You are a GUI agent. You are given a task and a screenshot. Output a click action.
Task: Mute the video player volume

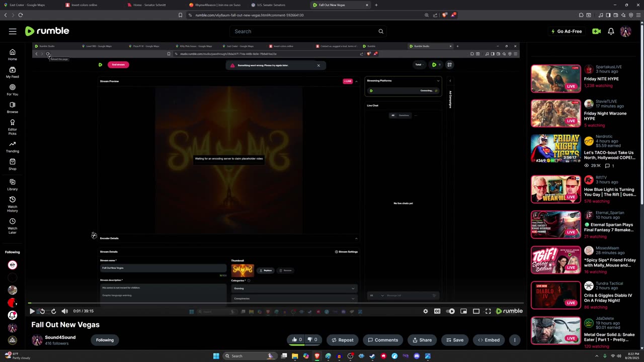(64, 311)
